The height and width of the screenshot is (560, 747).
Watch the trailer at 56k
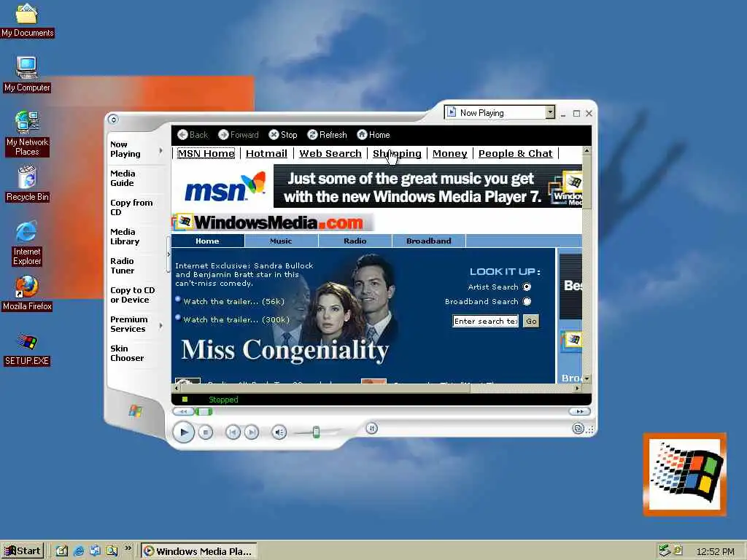click(234, 301)
